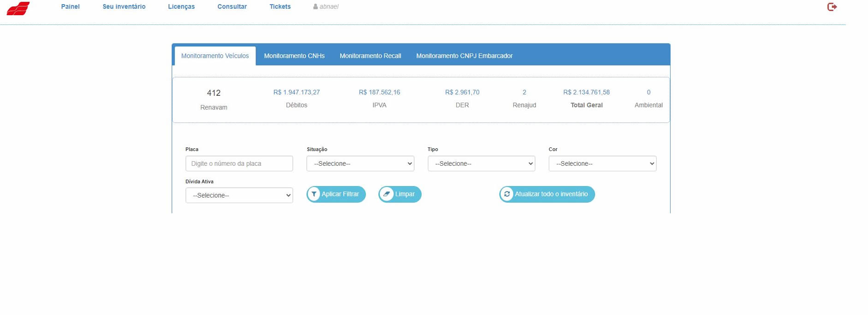The image size is (868, 315).
Task: Click Atualizar todo o inventário button
Action: point(547,194)
